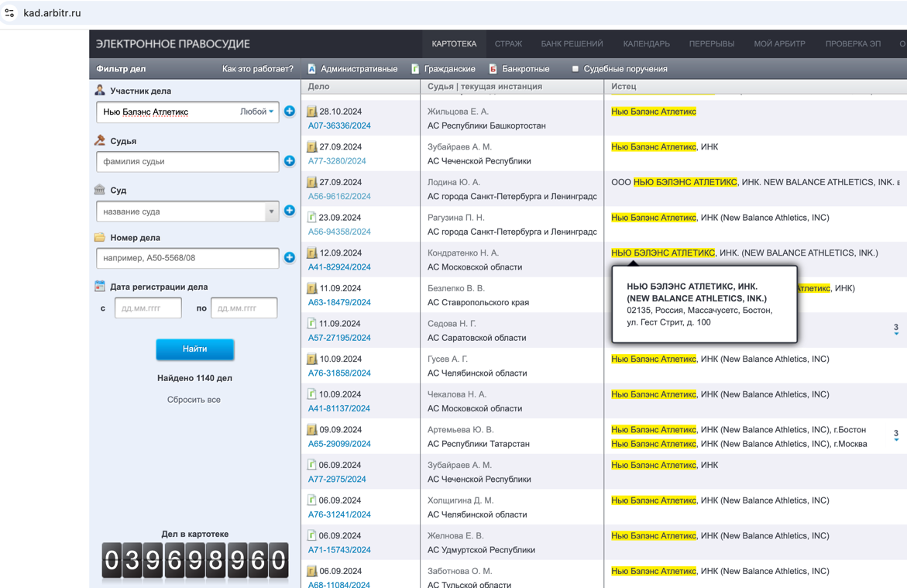Click plaintiff text in A41-81137/2024 row
The width and height of the screenshot is (907, 588).
pyautogui.click(x=720, y=394)
